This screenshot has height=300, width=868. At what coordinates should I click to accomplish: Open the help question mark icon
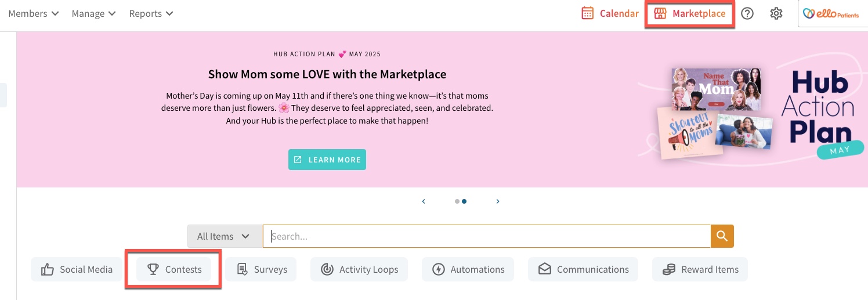747,13
